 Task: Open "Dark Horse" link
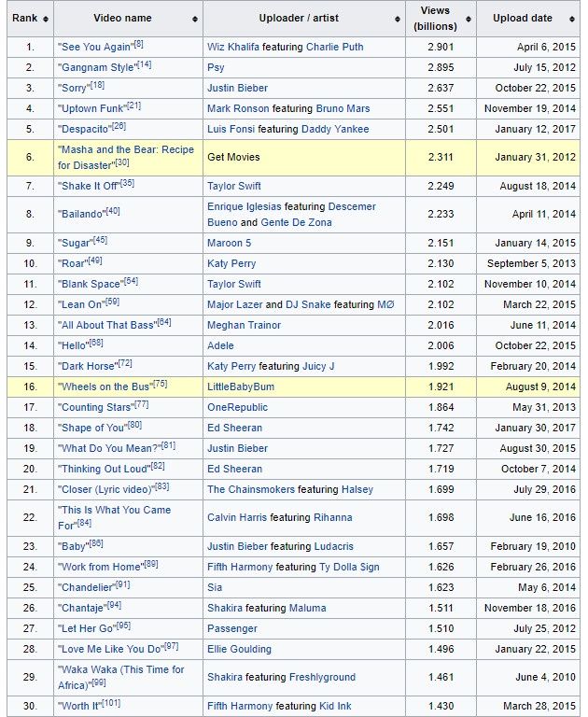(88, 367)
